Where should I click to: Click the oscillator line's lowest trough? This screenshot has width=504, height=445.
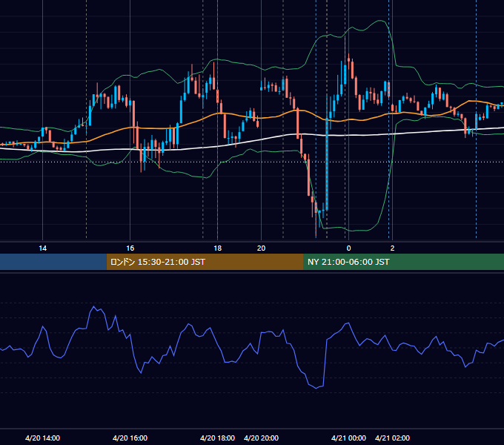click(x=316, y=388)
